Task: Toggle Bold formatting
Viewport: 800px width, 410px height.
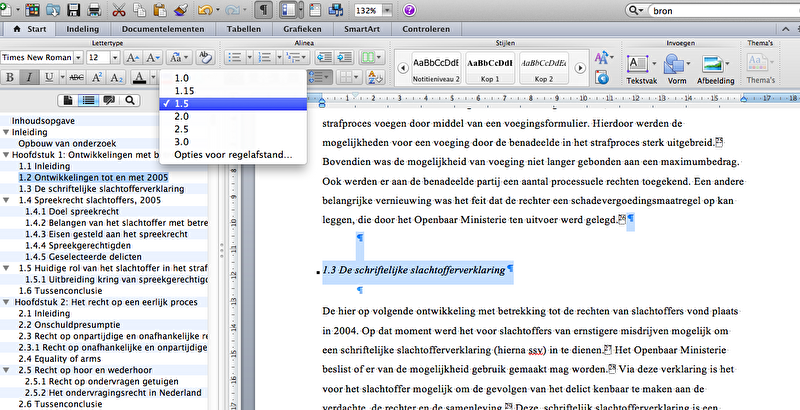Action: (11, 78)
